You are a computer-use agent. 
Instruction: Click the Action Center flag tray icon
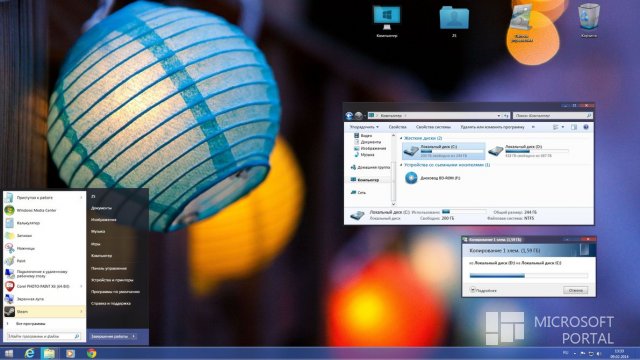point(582,353)
